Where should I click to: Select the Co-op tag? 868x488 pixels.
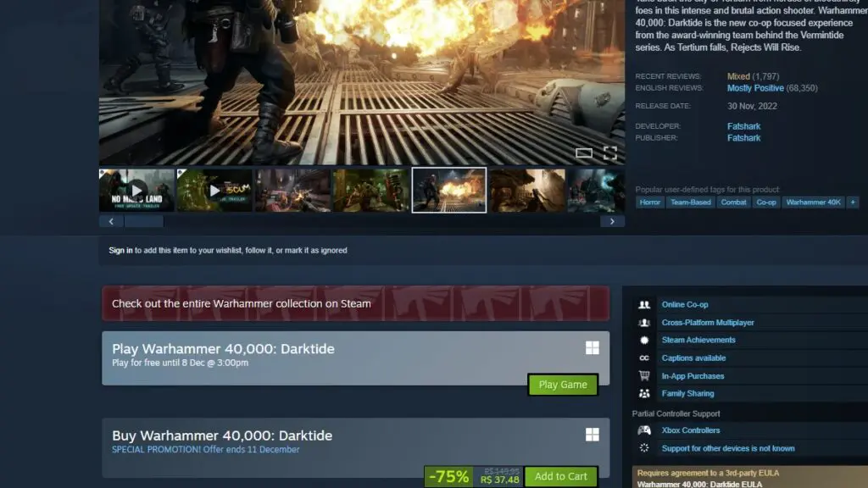pyautogui.click(x=766, y=202)
